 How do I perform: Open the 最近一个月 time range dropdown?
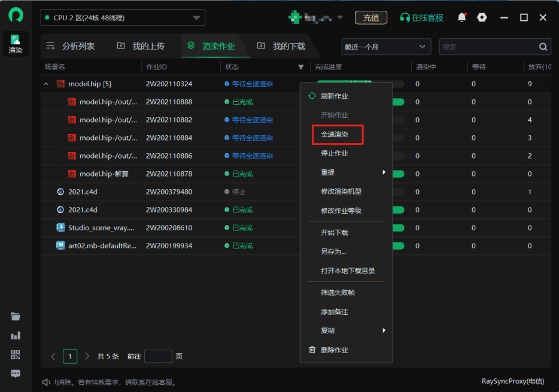pyautogui.click(x=386, y=47)
